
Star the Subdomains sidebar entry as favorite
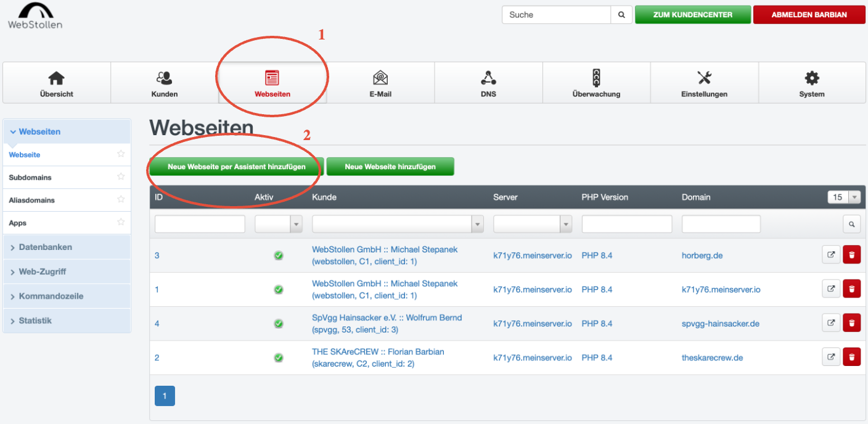[121, 177]
